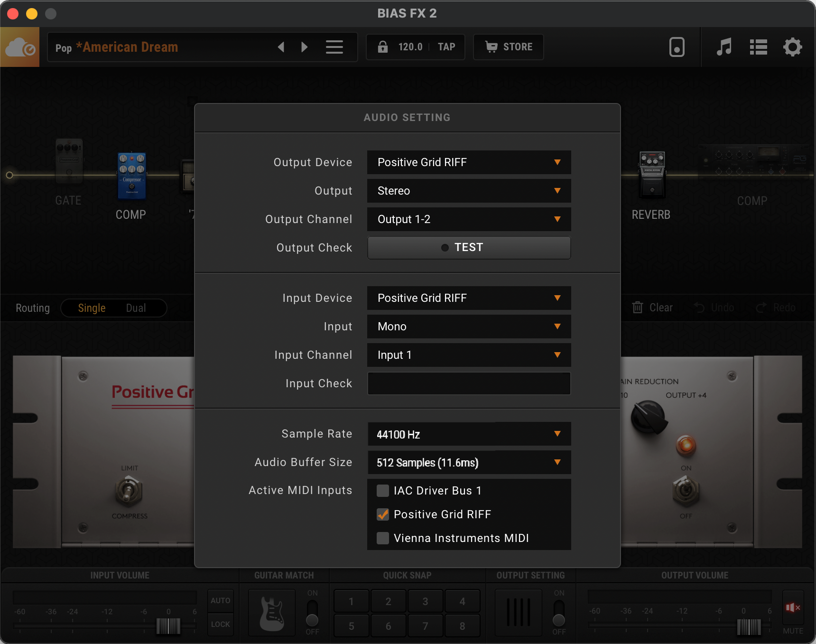Click the Output Check TEST button
This screenshot has height=644, width=816.
pyautogui.click(x=469, y=248)
